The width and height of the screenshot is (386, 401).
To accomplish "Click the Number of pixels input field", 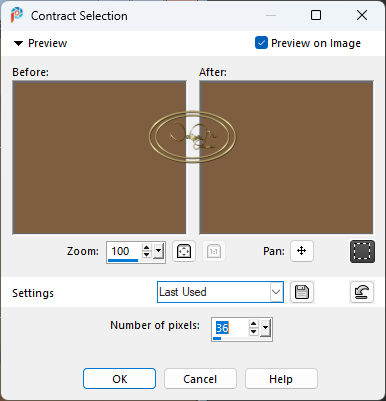I will [x=231, y=328].
